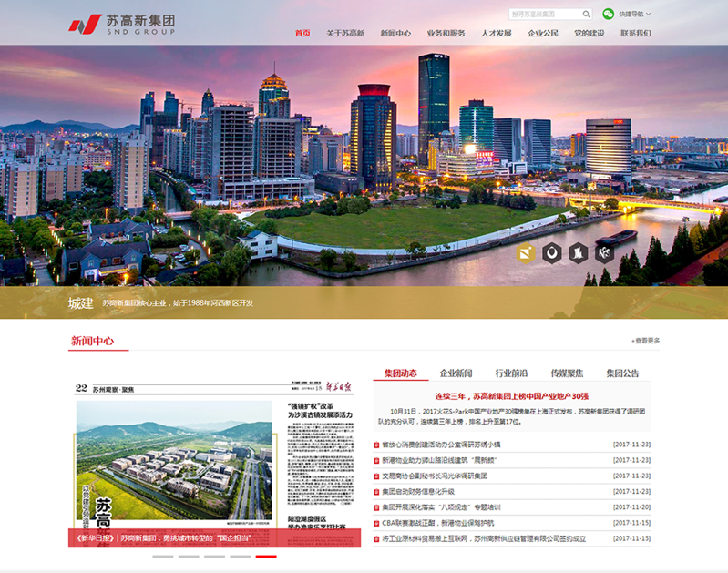The image size is (728, 573).
Task: Click the site search input field
Action: tap(543, 15)
